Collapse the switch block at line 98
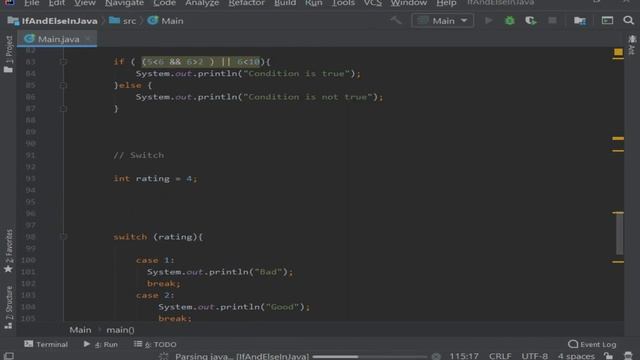The image size is (640, 360). click(63, 237)
